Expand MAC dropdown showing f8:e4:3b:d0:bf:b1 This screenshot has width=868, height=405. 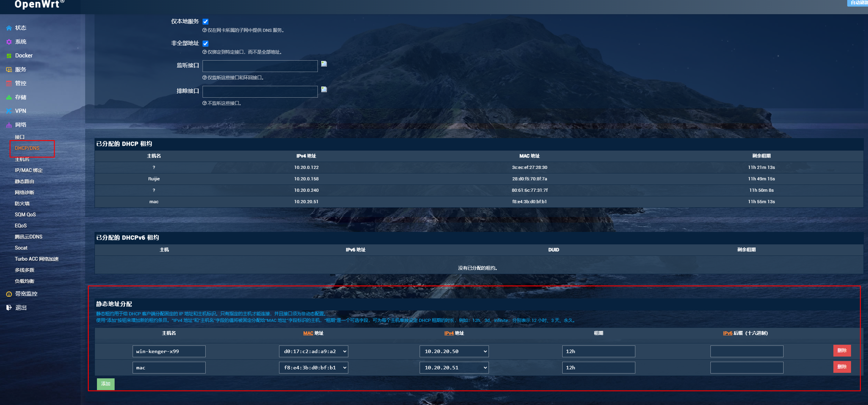click(313, 368)
